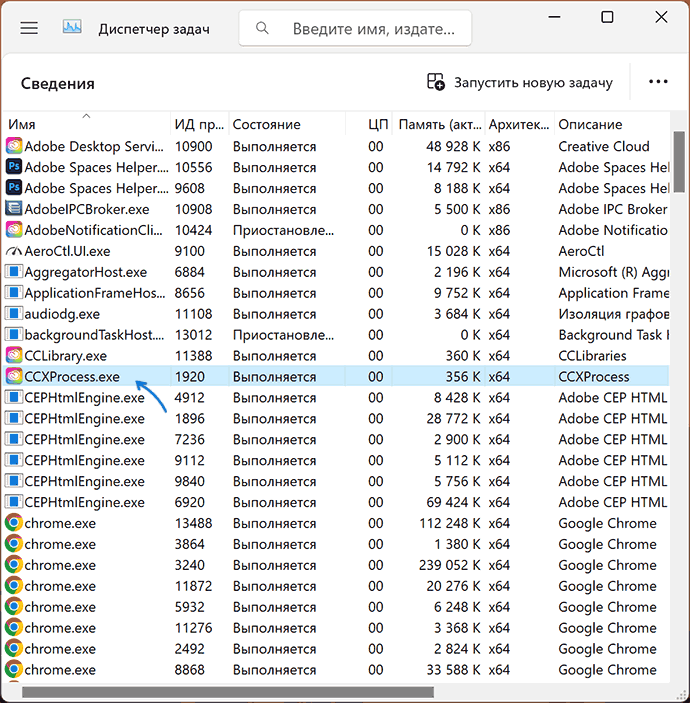The height and width of the screenshot is (703, 690).
Task: Click audiodg.exe process icon
Action: tap(14, 313)
